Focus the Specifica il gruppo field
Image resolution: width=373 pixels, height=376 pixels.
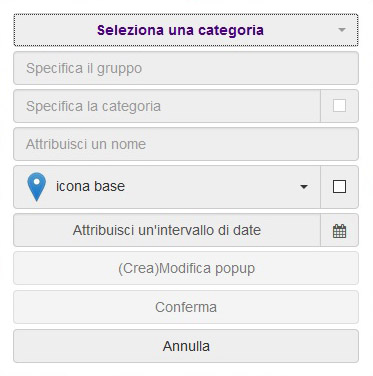pyautogui.click(x=186, y=68)
